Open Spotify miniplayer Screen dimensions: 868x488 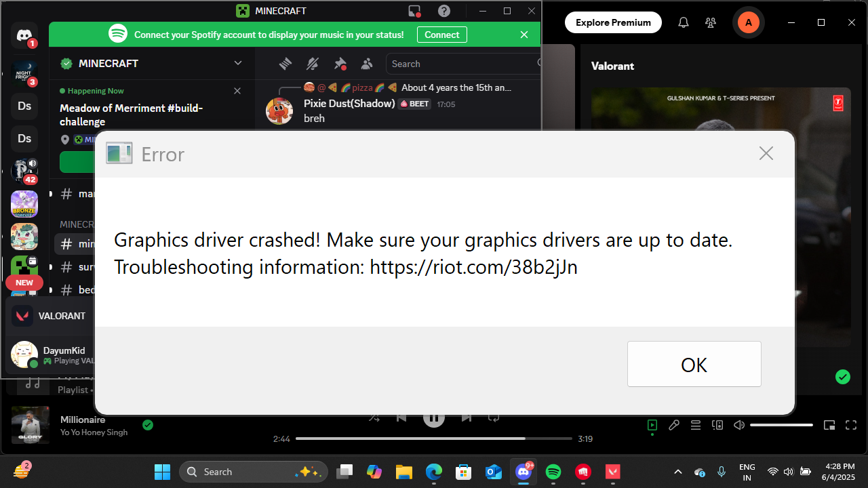click(x=829, y=425)
